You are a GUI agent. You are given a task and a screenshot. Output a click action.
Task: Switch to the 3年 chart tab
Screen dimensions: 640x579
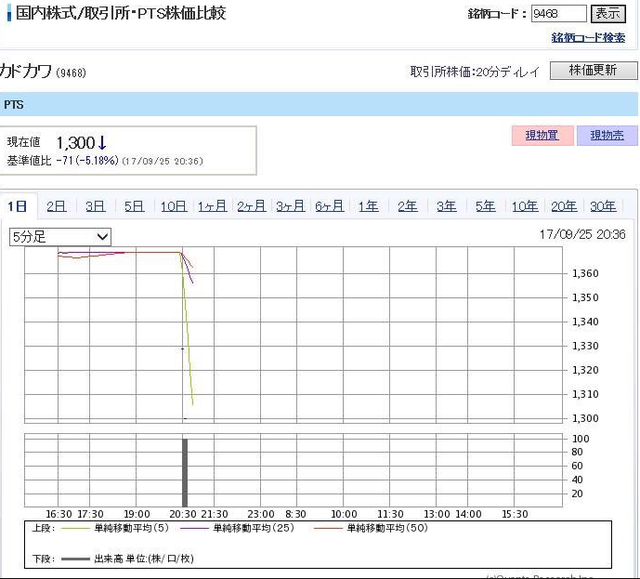tap(446, 206)
